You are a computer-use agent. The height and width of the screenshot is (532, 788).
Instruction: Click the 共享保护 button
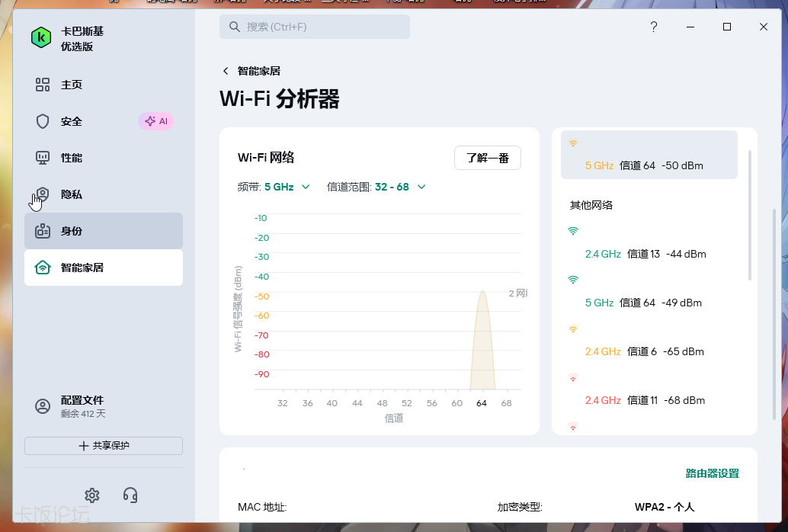(104, 446)
